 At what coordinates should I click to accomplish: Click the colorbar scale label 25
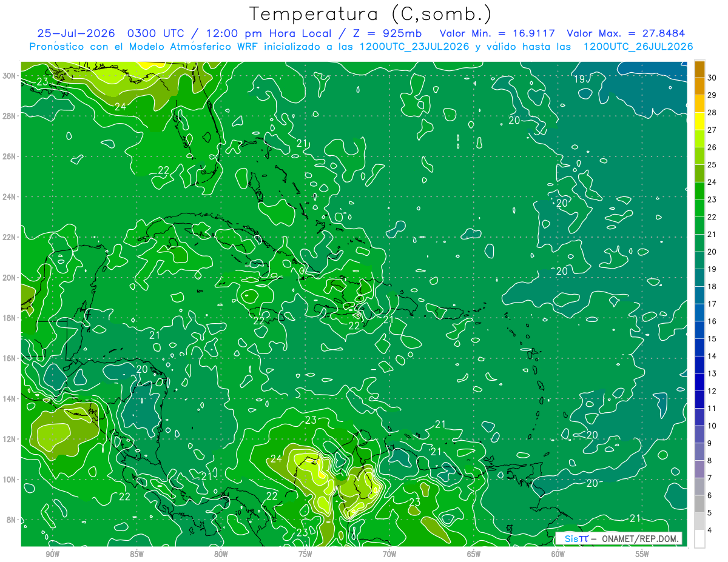coord(712,164)
